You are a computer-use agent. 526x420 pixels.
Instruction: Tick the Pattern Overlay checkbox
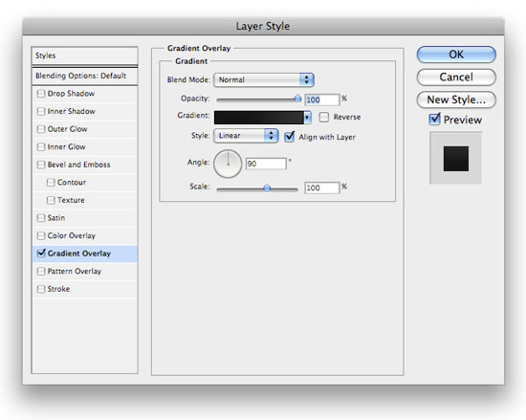pos(41,271)
